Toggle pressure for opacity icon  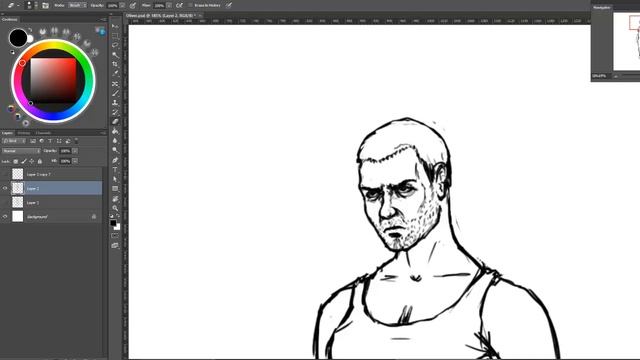(133, 5)
